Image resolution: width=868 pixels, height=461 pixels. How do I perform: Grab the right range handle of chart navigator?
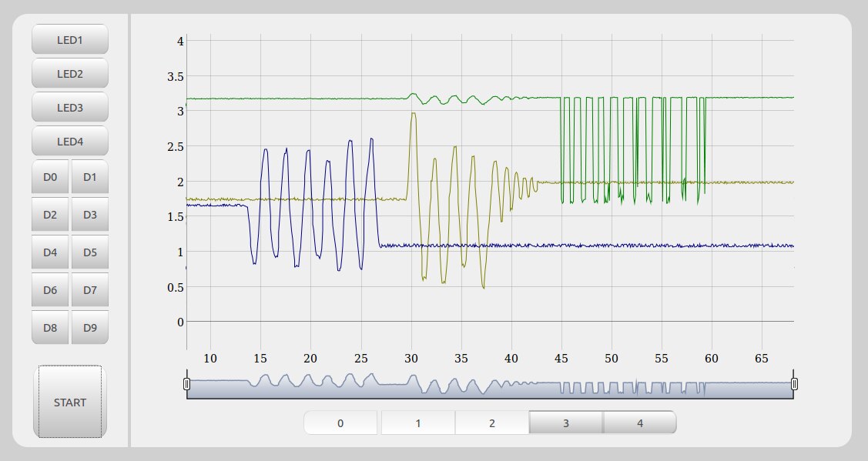coord(794,383)
